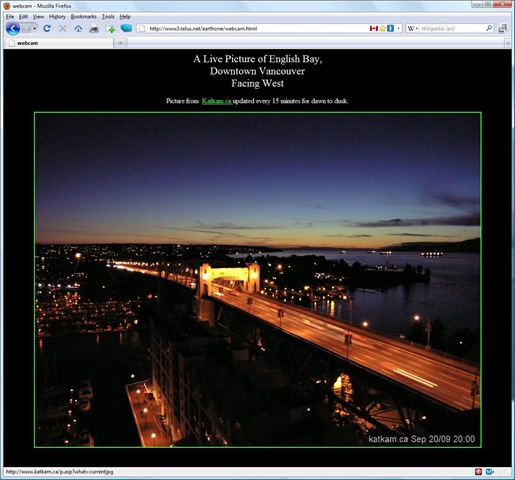
Task: Follow the green Katkam.ca link
Action: (x=217, y=101)
